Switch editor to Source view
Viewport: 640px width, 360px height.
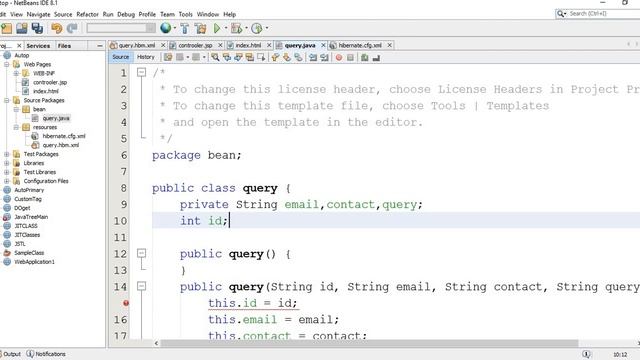[x=120, y=57]
